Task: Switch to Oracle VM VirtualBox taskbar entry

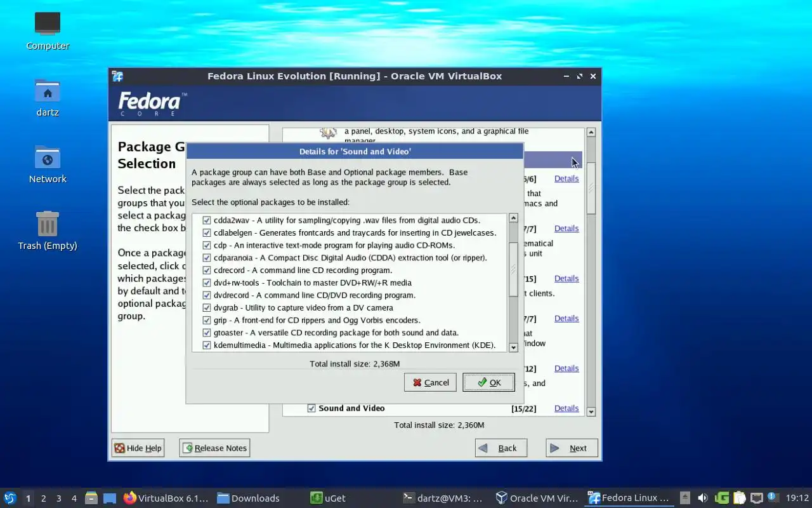Action: (537, 498)
